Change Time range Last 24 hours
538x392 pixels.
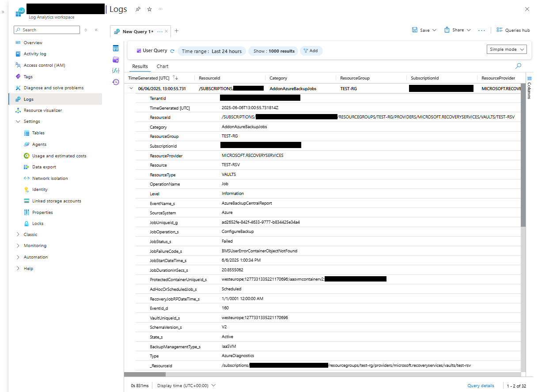212,51
